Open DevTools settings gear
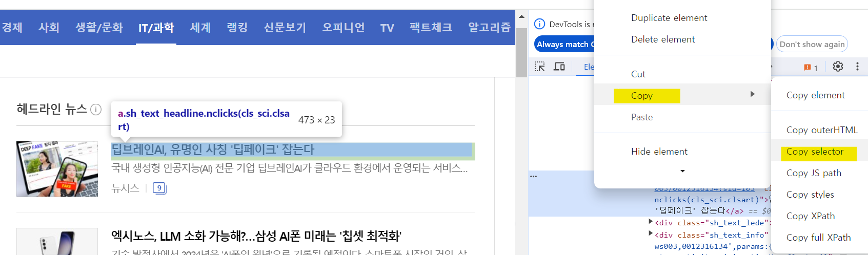868x255 pixels. (838, 67)
